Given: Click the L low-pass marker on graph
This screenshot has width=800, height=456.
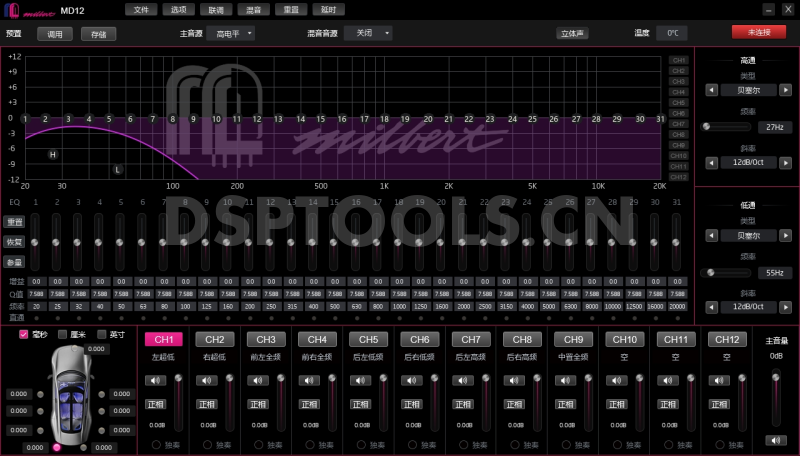Looking at the screenshot, I should click(117, 170).
